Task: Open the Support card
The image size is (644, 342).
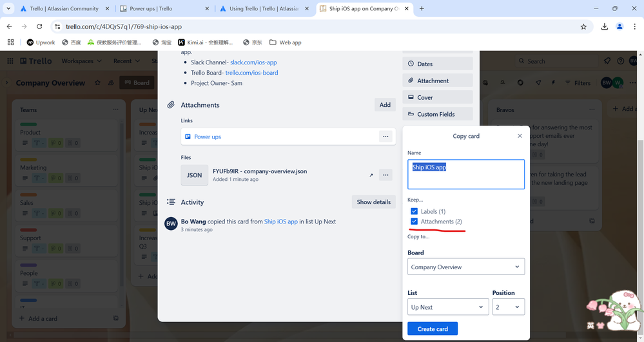Action: tap(67, 240)
